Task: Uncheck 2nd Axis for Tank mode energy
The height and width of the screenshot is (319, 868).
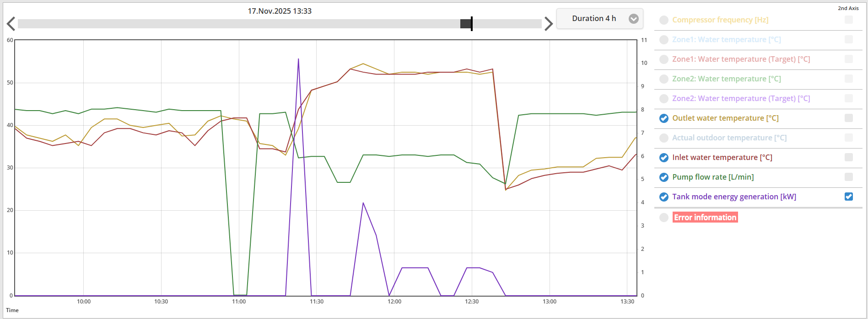Action: [848, 197]
